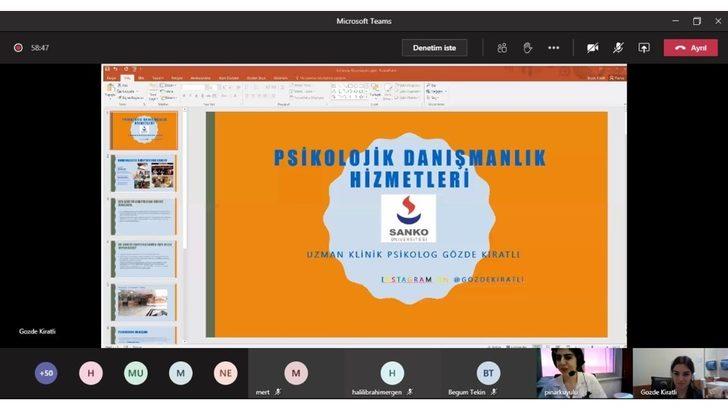Open the share content tray icon

coord(644,48)
